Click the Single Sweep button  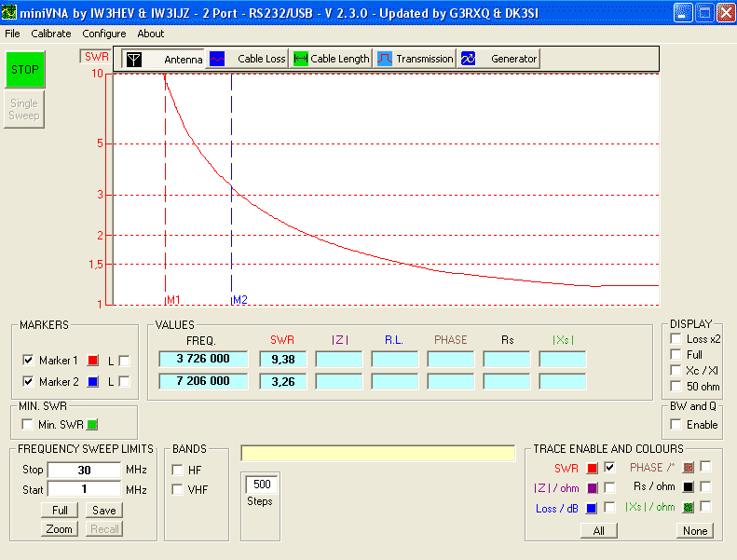[24, 109]
